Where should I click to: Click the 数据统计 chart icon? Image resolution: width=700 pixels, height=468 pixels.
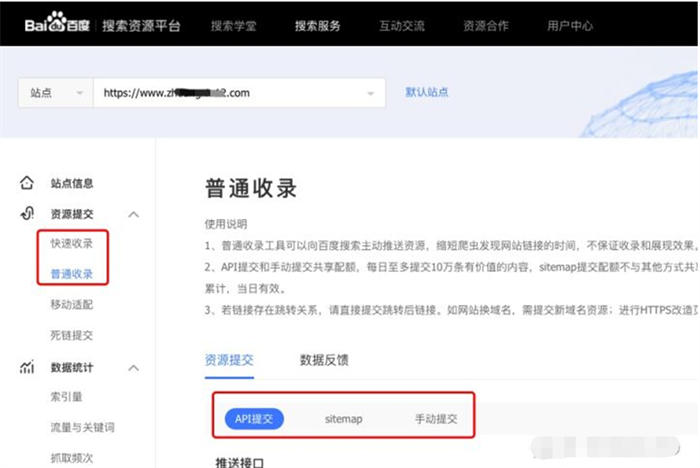[27, 368]
